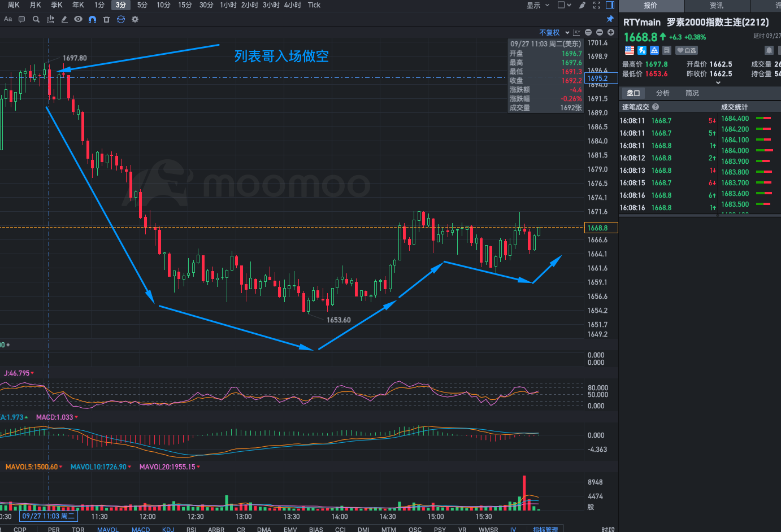This screenshot has width=781, height=532.
Task: Open 指标管理 indicator management
Action: pyautogui.click(x=545, y=529)
